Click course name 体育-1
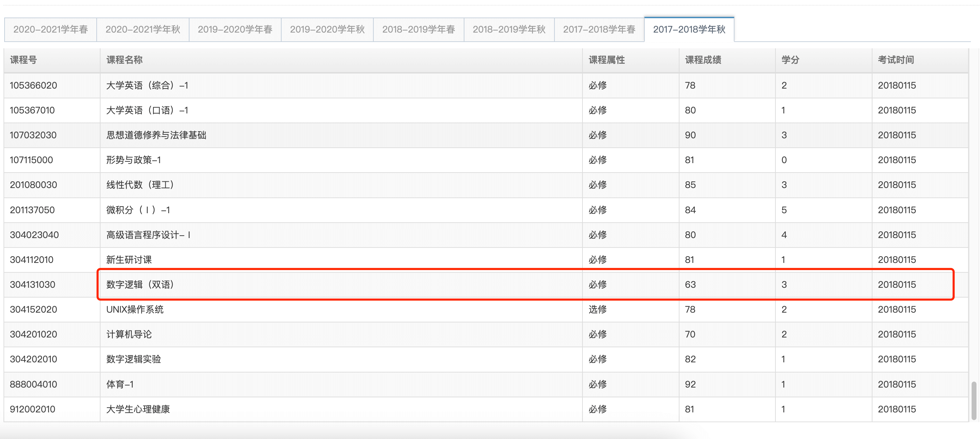Viewport: 980px width, 439px height. [x=120, y=384]
